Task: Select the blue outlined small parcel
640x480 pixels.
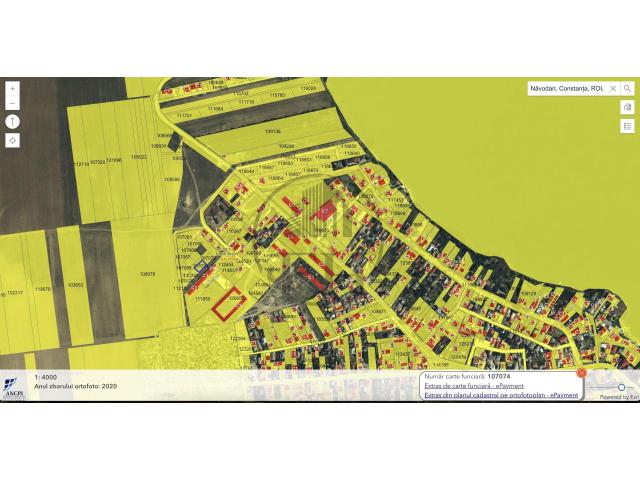Action: pos(201,267)
